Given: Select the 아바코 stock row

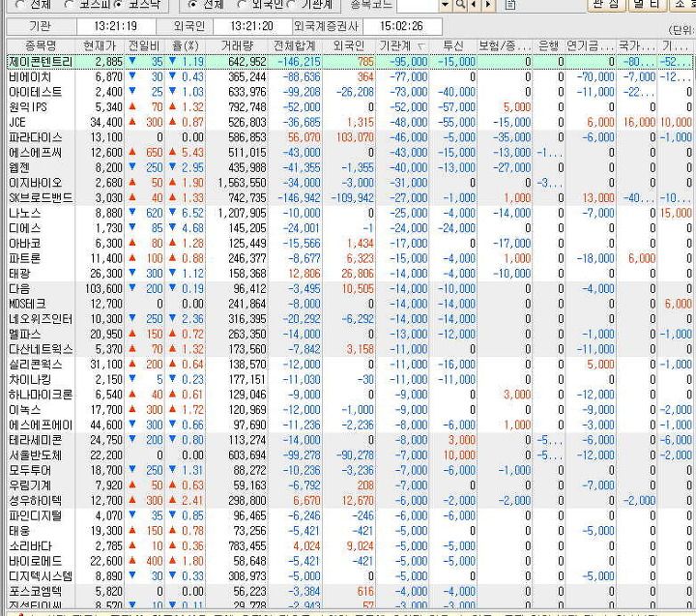Looking at the screenshot, I should [348, 244].
